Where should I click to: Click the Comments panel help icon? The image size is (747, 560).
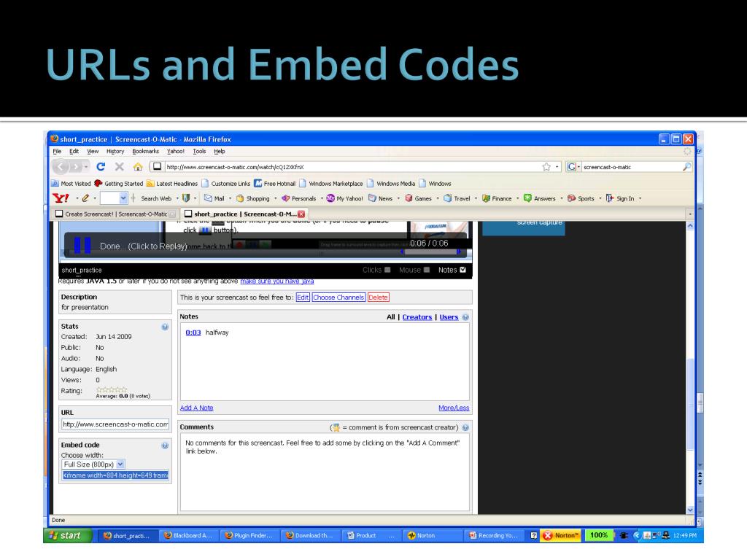pos(465,427)
